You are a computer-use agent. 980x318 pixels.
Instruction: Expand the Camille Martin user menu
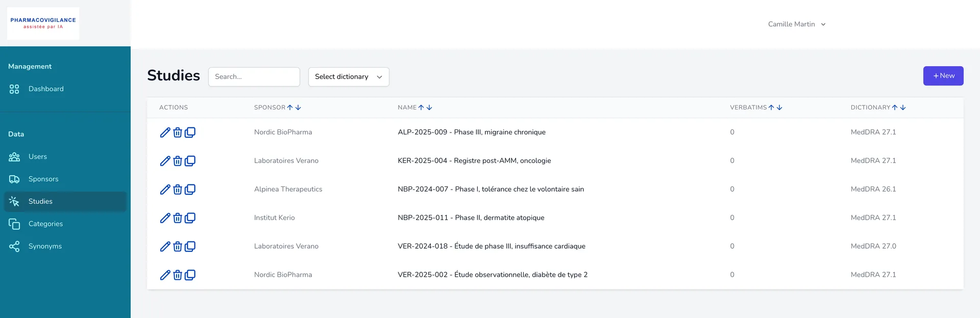797,24
